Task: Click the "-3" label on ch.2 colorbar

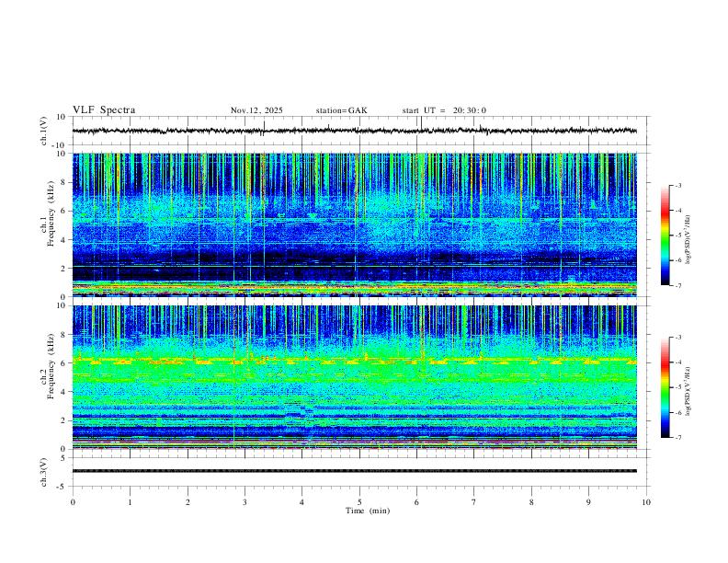Action: coord(677,338)
